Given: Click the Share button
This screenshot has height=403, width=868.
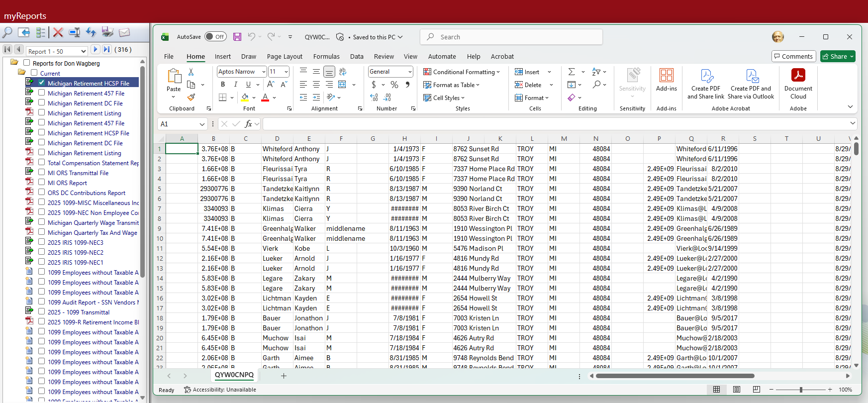Looking at the screenshot, I should pos(835,56).
